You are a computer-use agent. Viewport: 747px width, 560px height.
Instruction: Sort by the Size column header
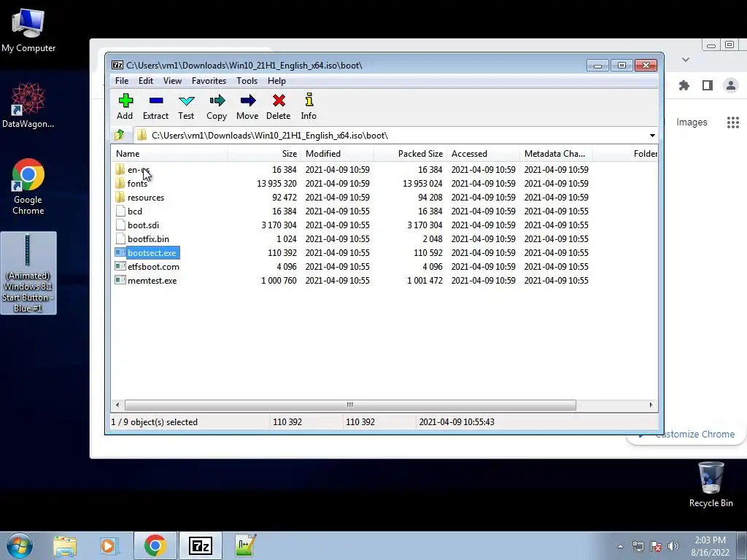click(x=264, y=154)
